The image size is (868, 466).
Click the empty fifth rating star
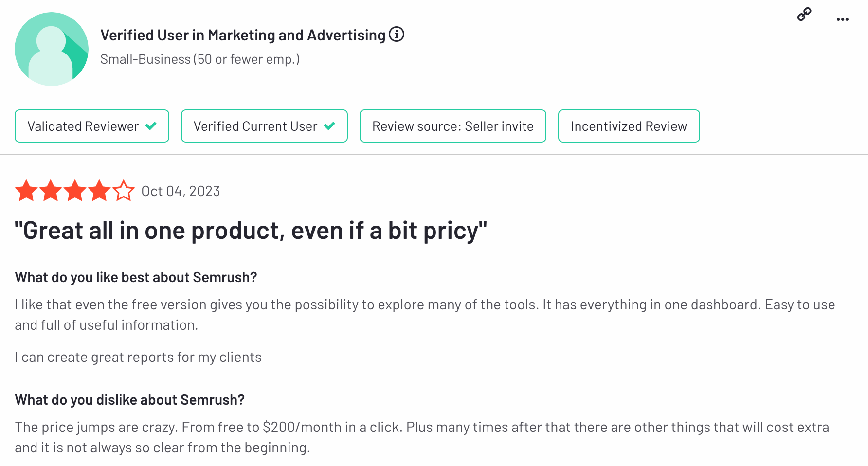tap(124, 191)
